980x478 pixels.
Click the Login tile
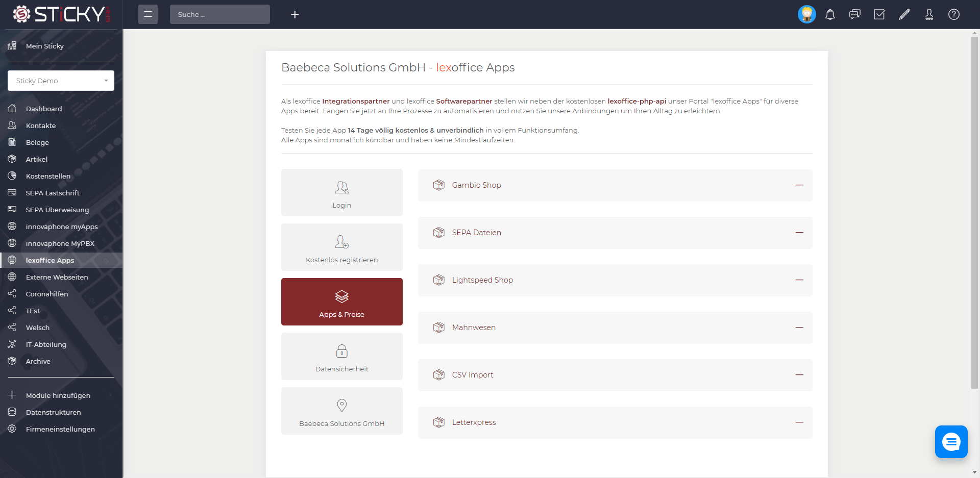pos(342,193)
